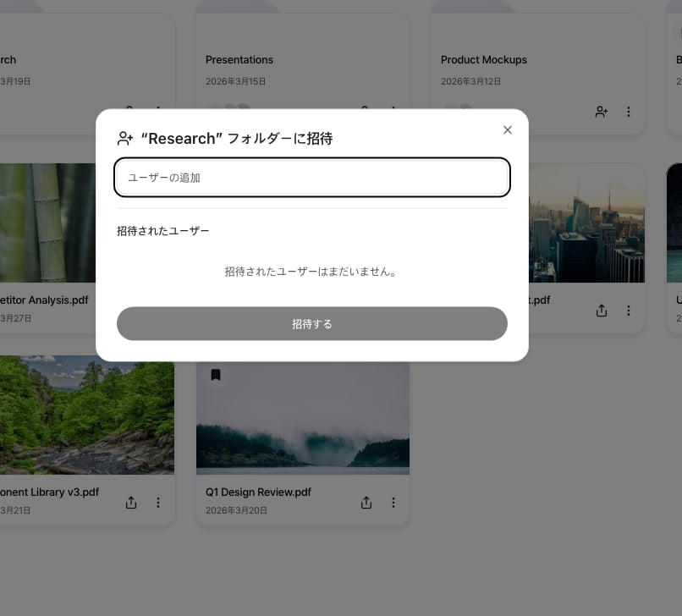Open more options for Product Mockups folder

coord(628,112)
